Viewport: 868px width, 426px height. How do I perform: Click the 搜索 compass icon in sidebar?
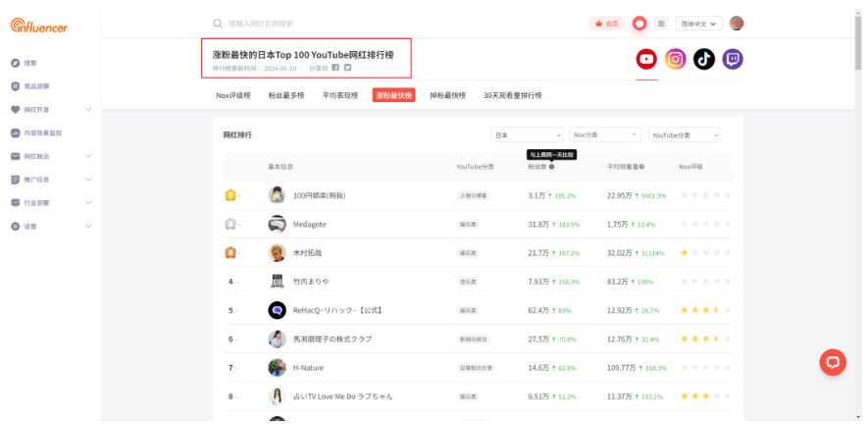coord(16,63)
